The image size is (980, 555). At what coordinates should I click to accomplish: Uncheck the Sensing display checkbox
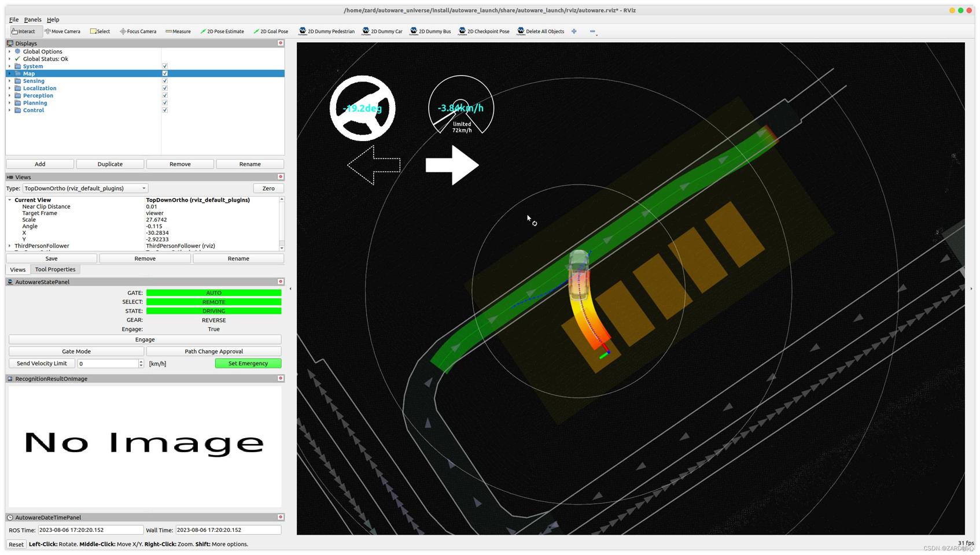(x=165, y=81)
